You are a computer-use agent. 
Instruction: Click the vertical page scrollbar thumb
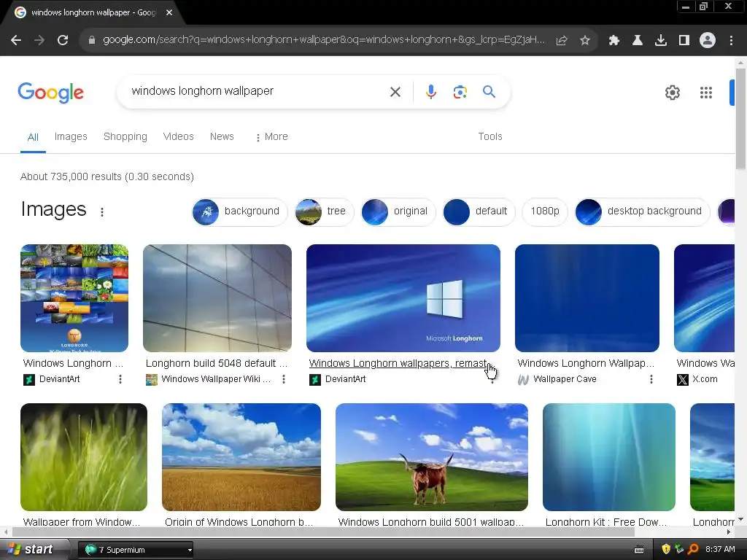(740, 119)
